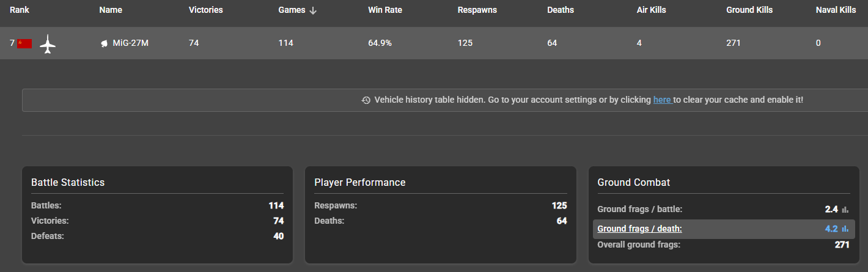Image resolution: width=868 pixels, height=272 pixels.
Task: Click the sort arrow next to Games
Action: point(314,10)
